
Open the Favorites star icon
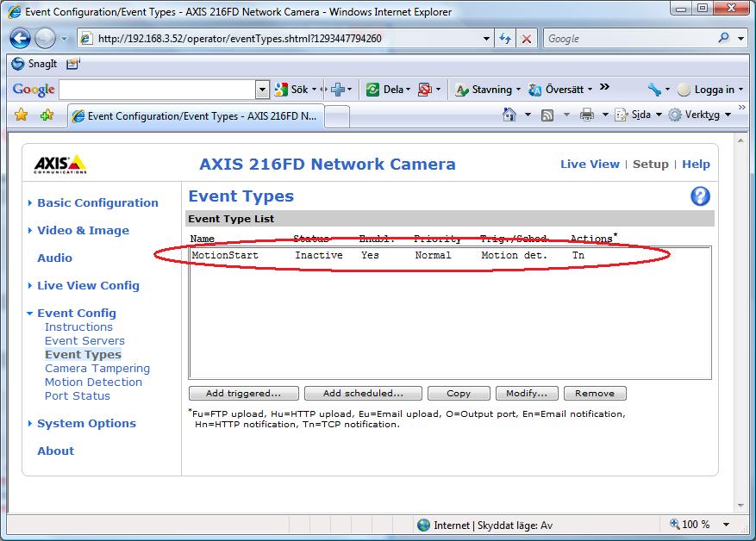tap(22, 115)
